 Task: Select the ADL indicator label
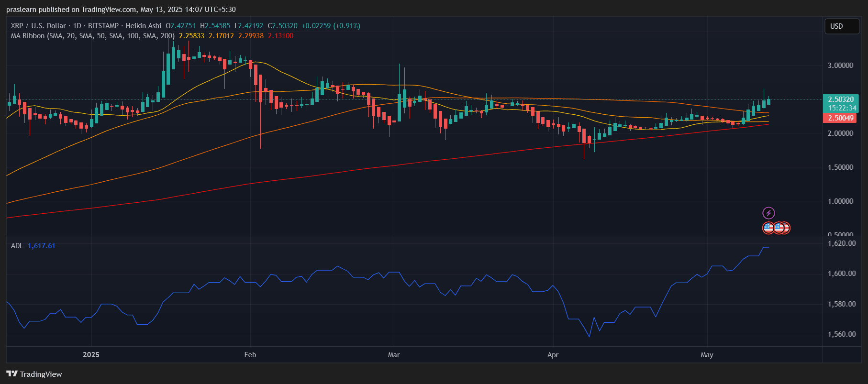[x=17, y=246]
